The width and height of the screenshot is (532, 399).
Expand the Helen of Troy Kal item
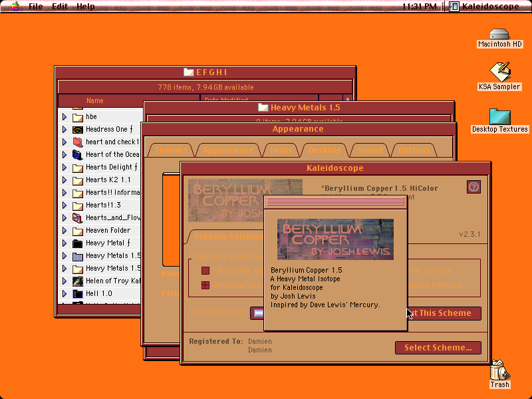click(x=65, y=281)
